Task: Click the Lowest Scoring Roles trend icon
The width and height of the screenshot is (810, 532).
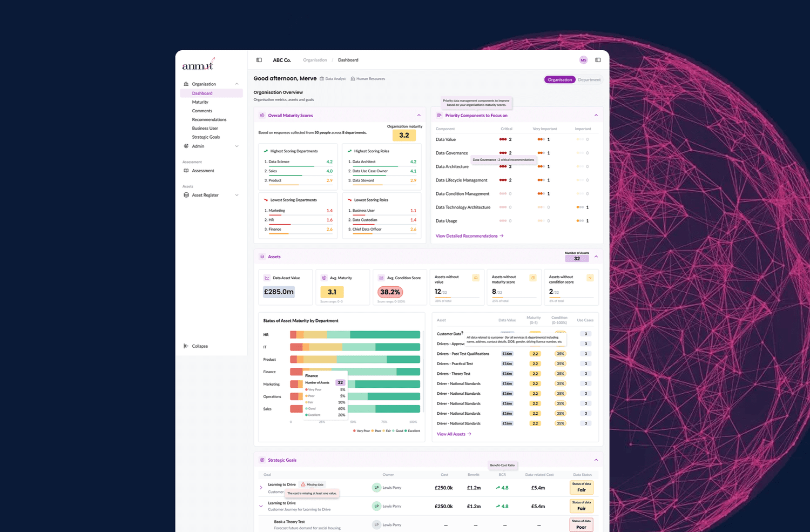Action: [349, 200]
